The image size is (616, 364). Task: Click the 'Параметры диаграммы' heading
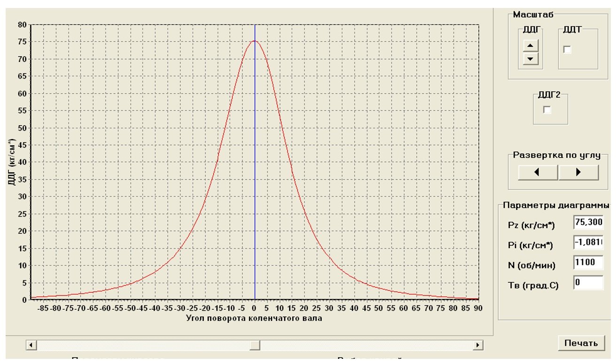(556, 205)
